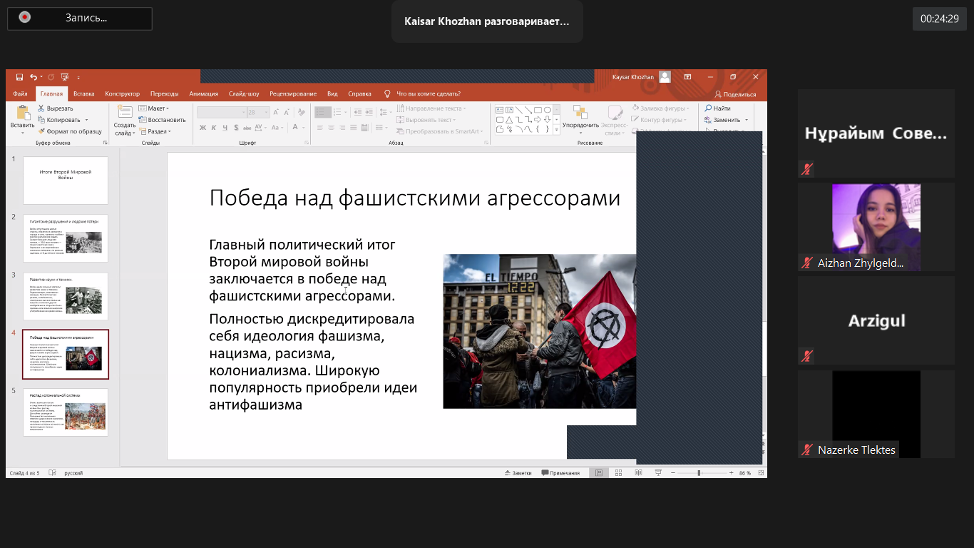This screenshot has height=550, width=974.
Task: Click the Упорядочить arrange icon
Action: pyautogui.click(x=581, y=112)
